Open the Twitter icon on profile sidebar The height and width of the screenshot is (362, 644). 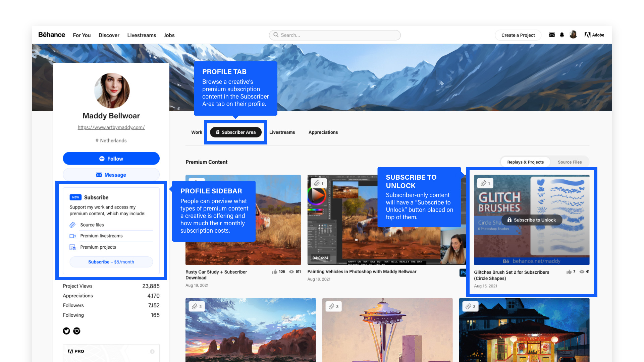point(66,331)
